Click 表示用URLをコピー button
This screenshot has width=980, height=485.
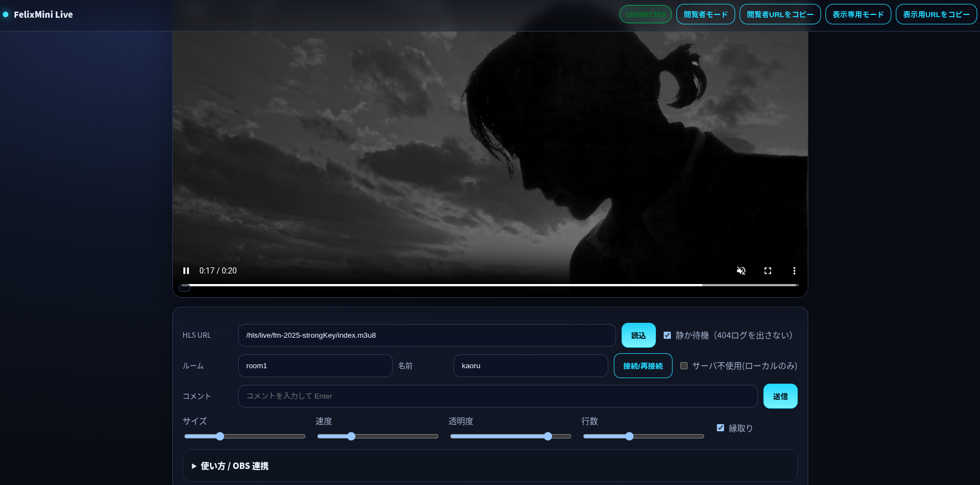pos(936,14)
